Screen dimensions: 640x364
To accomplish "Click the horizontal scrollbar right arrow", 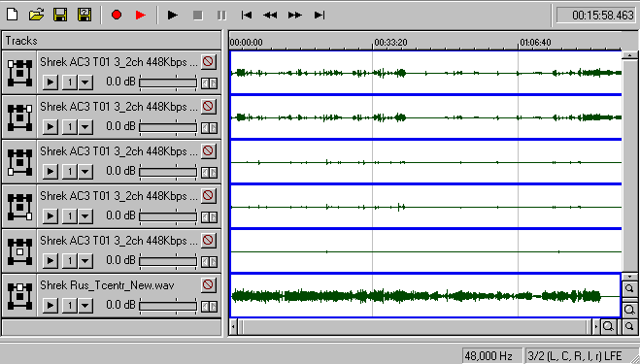I will tap(596, 326).
